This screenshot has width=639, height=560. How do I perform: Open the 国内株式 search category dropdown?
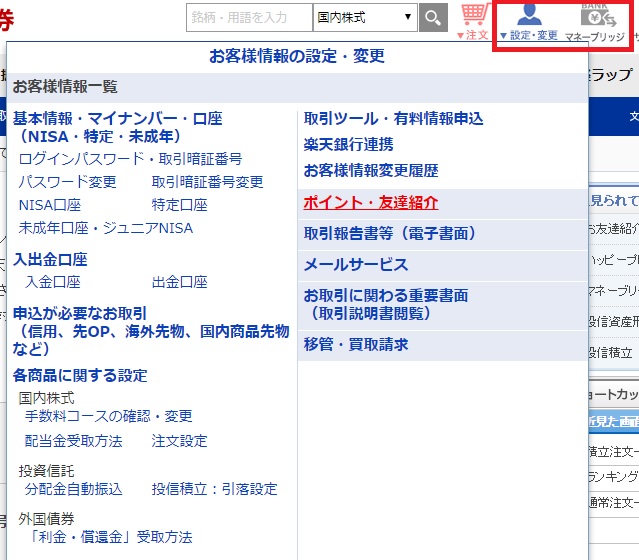click(x=365, y=18)
